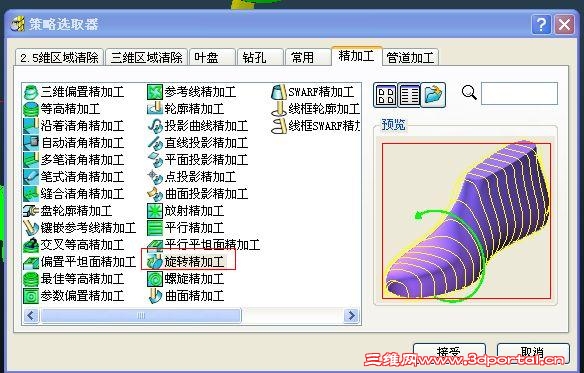584x373 pixels.
Task: Click the 最佳等高精加工 text label
Action: tap(82, 279)
